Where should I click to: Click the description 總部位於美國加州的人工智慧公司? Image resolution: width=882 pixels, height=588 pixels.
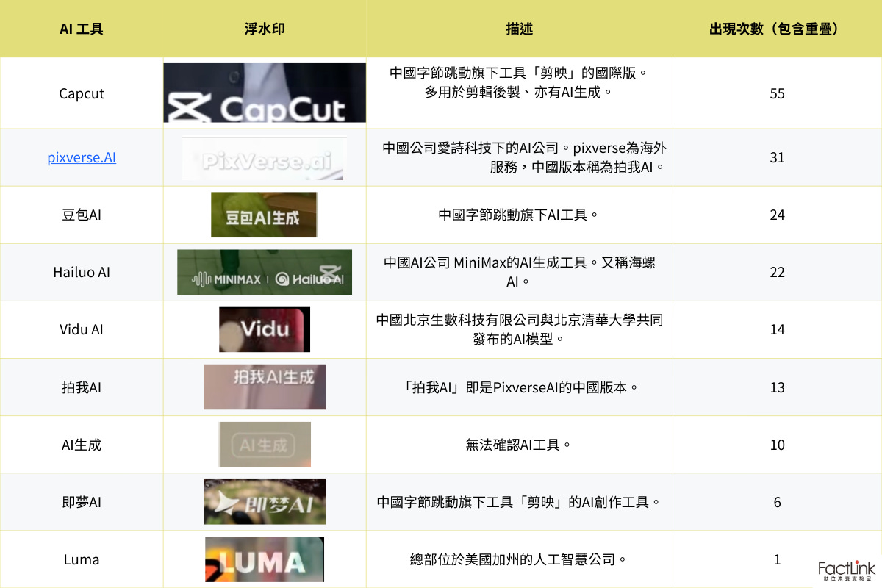520,559
